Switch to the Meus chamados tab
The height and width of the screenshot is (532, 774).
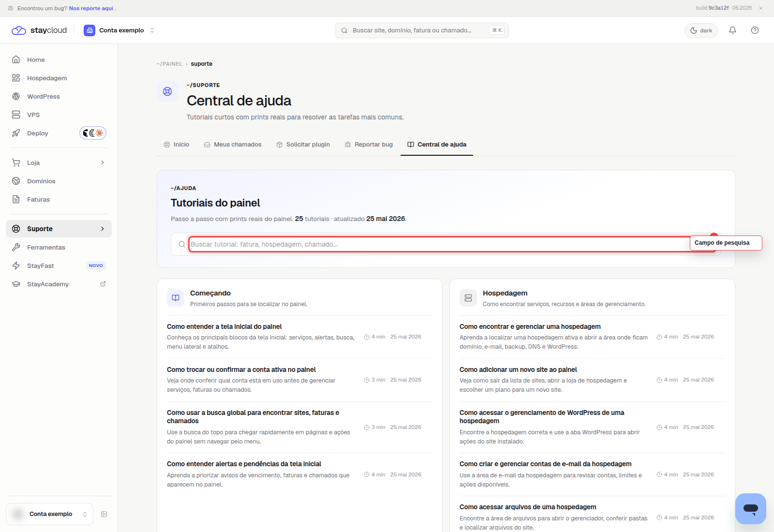tap(233, 145)
